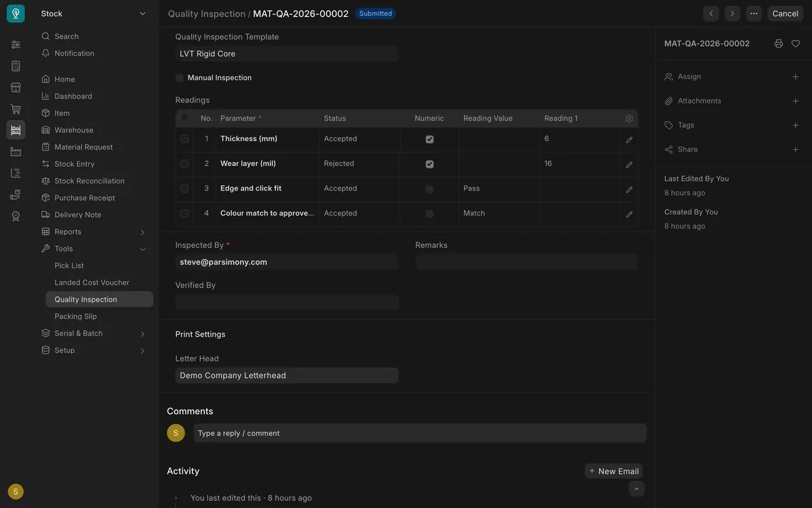Add a file with the Attachments plus icon
The height and width of the screenshot is (508, 812).
tap(796, 101)
